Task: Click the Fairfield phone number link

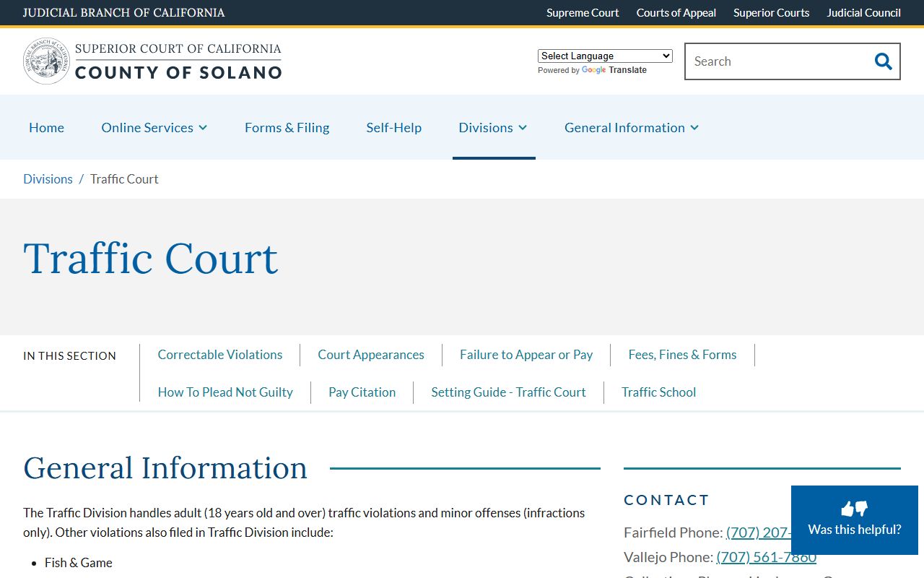Action: pos(758,532)
